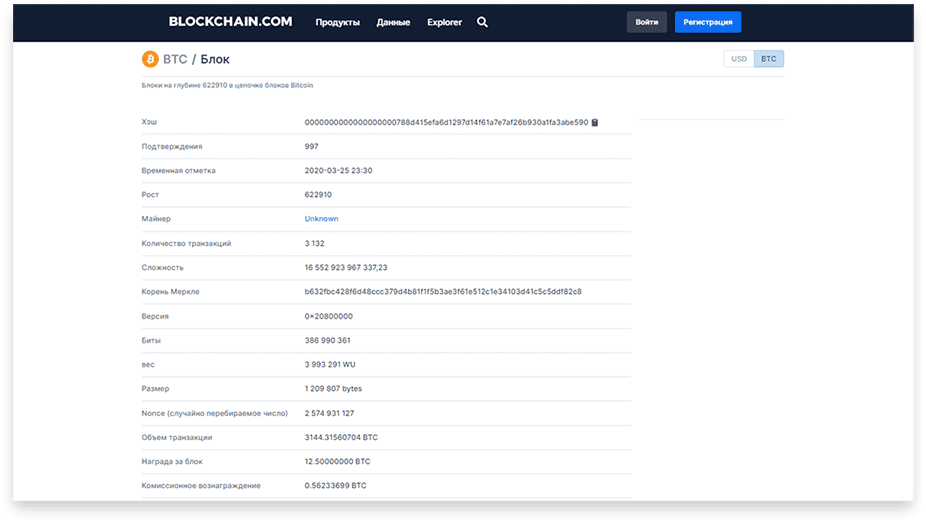Screen dimensions: 926x521
Task: Click the orange Bitcoin logo icon
Action: 150,59
